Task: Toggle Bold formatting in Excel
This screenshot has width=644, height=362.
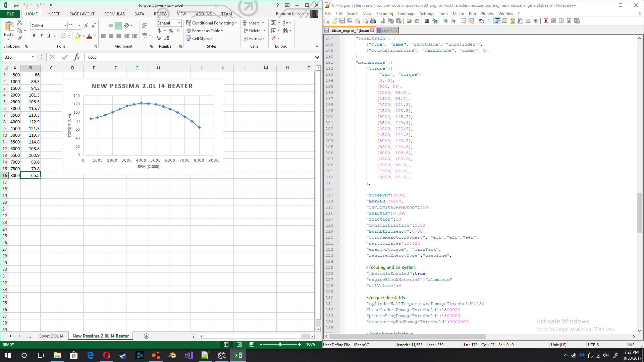Action: [34, 36]
